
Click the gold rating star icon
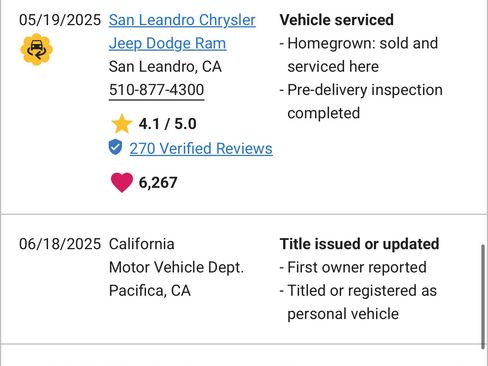pyautogui.click(x=122, y=124)
